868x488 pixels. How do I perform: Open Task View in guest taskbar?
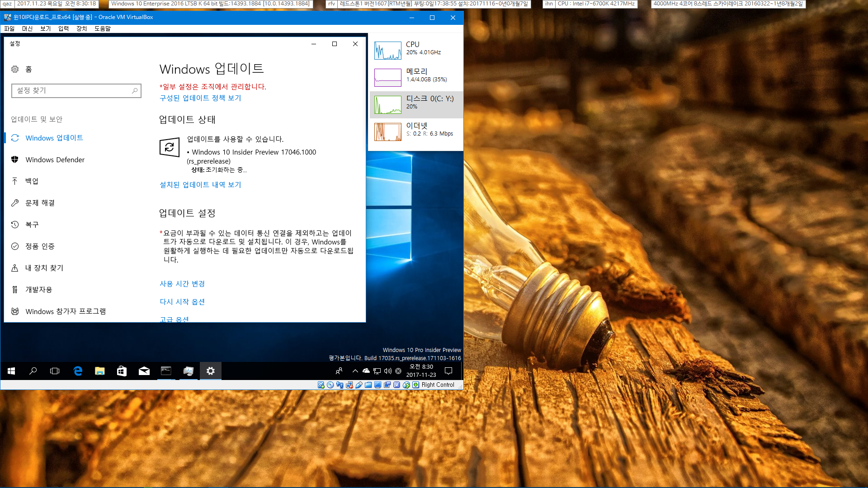pos(55,371)
